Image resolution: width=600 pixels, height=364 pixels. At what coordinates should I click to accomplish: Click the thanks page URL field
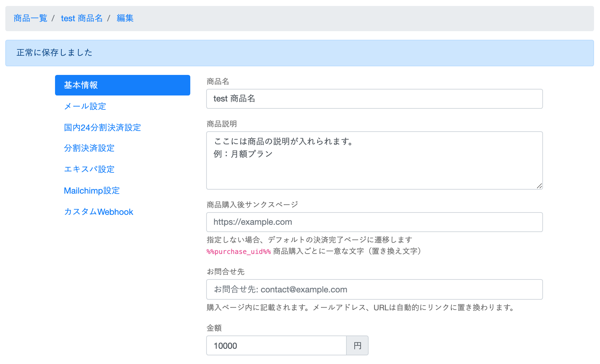click(374, 222)
